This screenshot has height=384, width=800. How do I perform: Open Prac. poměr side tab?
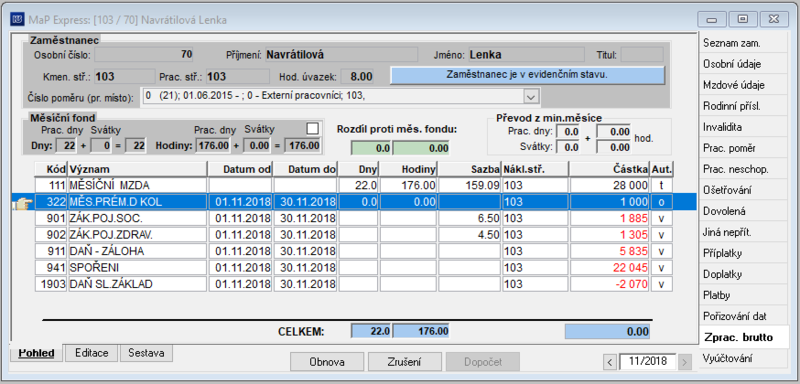pyautogui.click(x=743, y=148)
